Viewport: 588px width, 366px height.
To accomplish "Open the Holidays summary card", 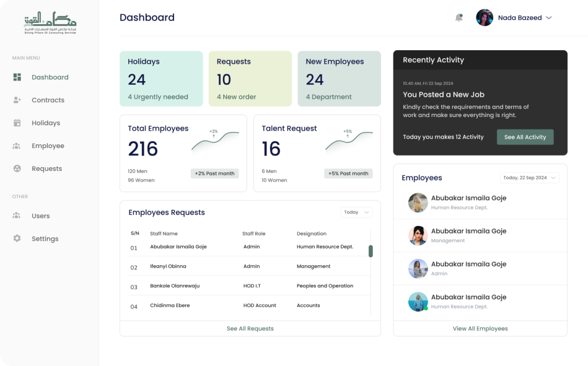I will click(161, 79).
